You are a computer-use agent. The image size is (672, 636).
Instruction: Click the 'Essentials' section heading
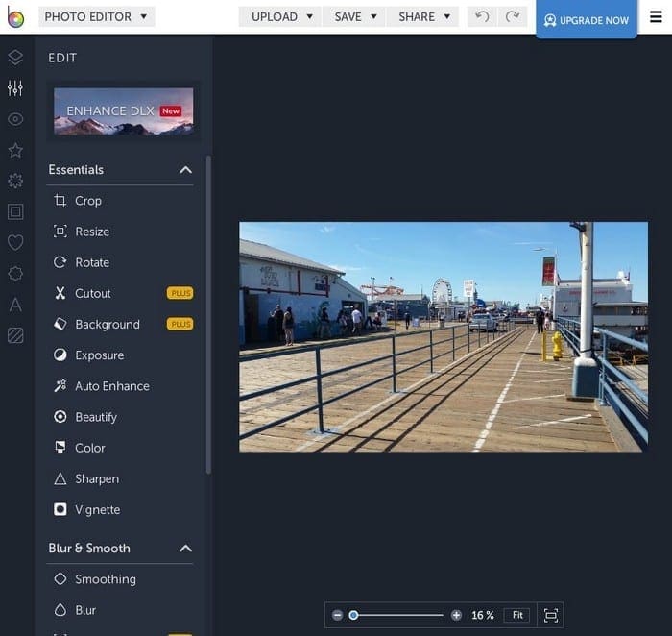tap(76, 170)
